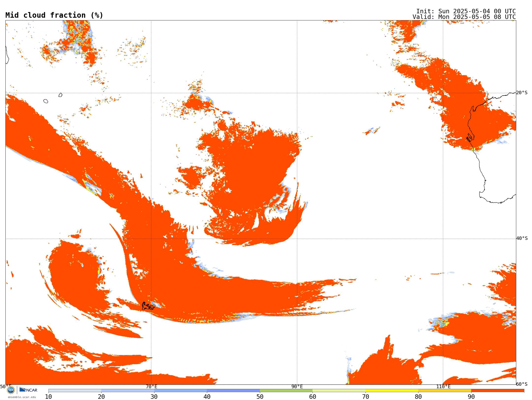The height and width of the screenshot is (400, 532).
Task: Click the 40-50 periwinkle colorbar segment
Action: 233,391
